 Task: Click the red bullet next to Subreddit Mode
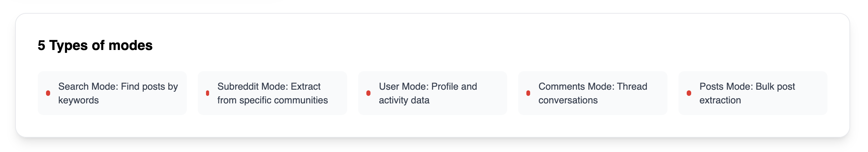tap(207, 93)
